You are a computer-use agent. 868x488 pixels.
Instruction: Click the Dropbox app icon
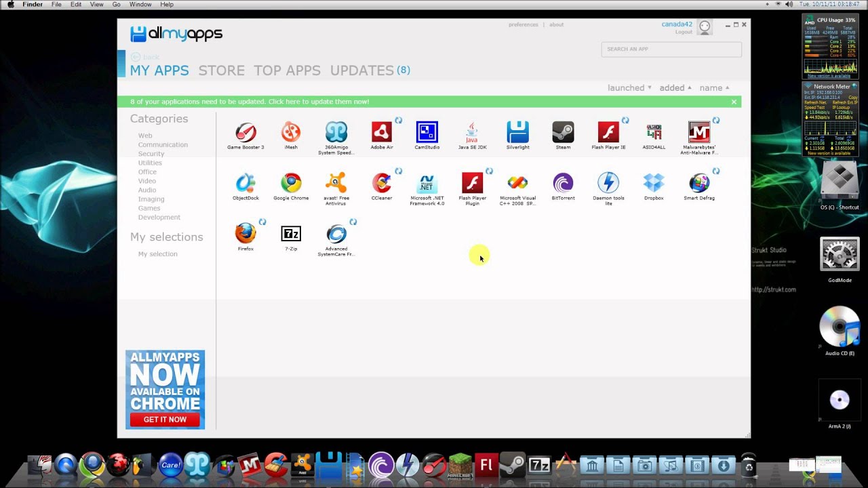(x=654, y=183)
